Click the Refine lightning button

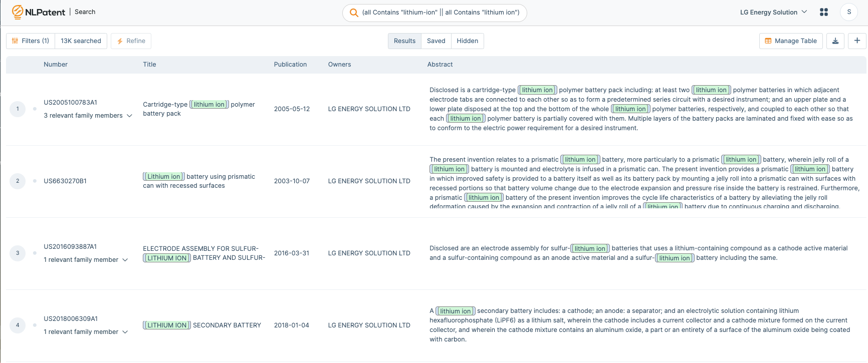131,41
